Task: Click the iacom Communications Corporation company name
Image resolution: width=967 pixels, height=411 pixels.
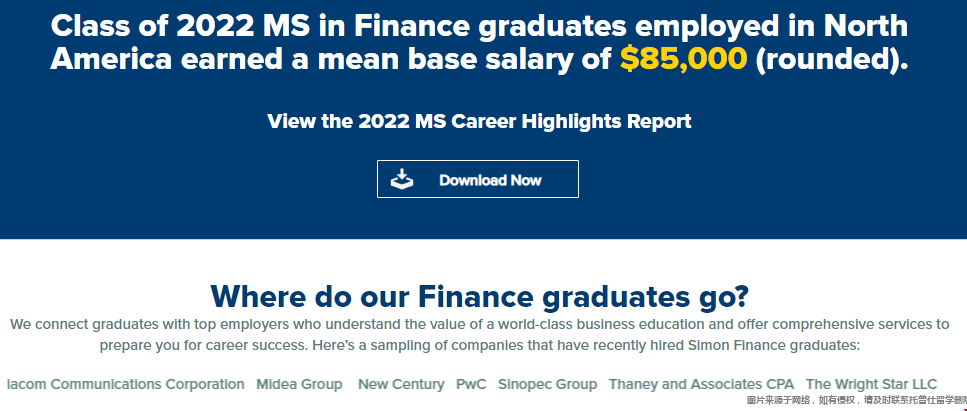Action: [126, 384]
